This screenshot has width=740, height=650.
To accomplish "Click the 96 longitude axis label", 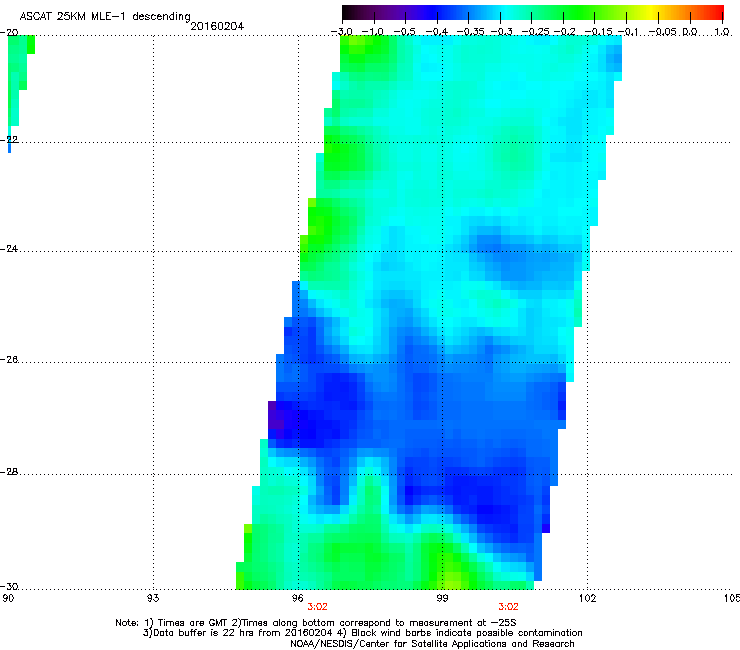I will tap(298, 598).
